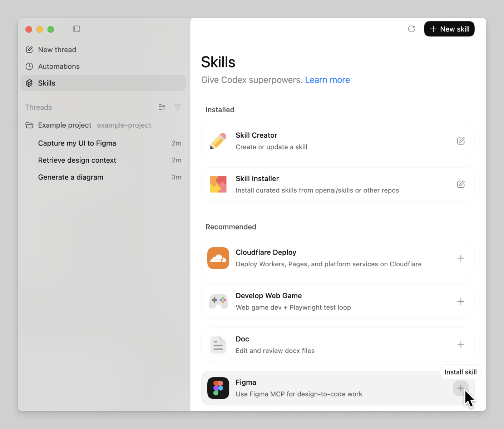Open the Figma skill icon
Image resolution: width=504 pixels, height=429 pixels.
click(x=218, y=388)
